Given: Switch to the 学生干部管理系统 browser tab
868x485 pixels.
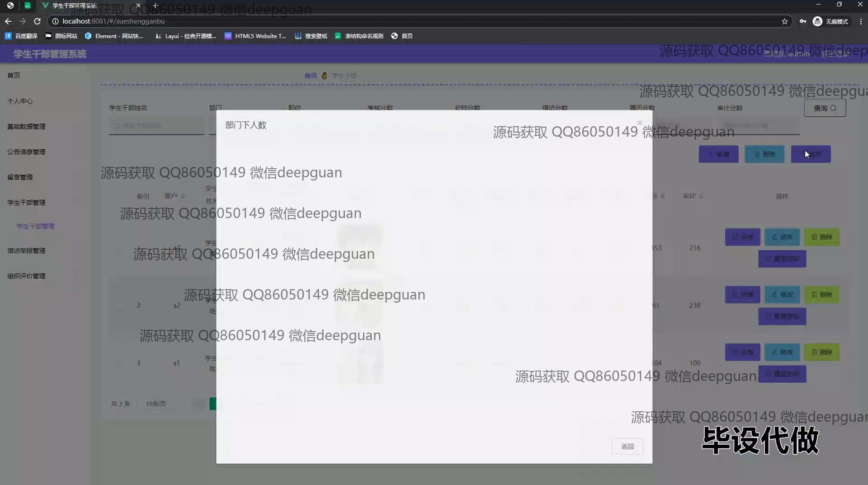Looking at the screenshot, I should pos(75,5).
